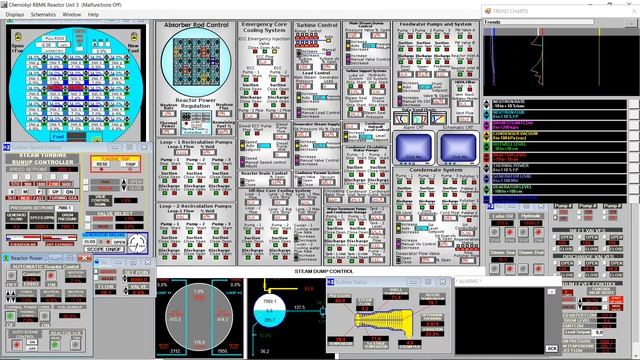Click steam drum level graphic
Viewport: 640px width, 360px height.
269,310
